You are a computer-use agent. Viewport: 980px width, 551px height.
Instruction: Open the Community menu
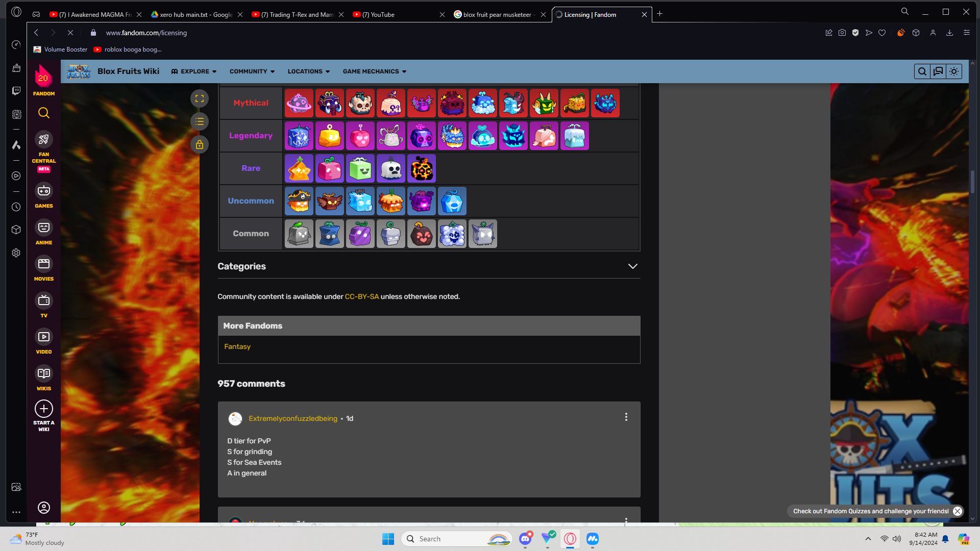[x=252, y=71]
